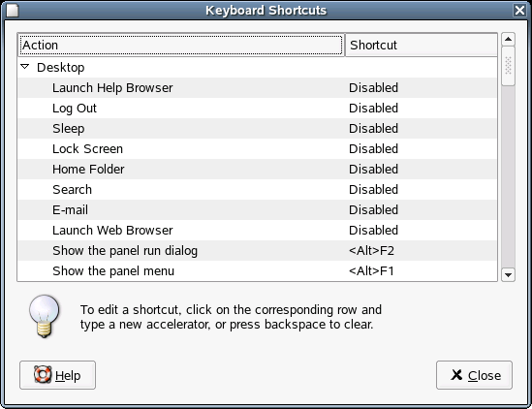Click the vertical scrollbar thumb
This screenshot has width=532, height=409.
508,66
